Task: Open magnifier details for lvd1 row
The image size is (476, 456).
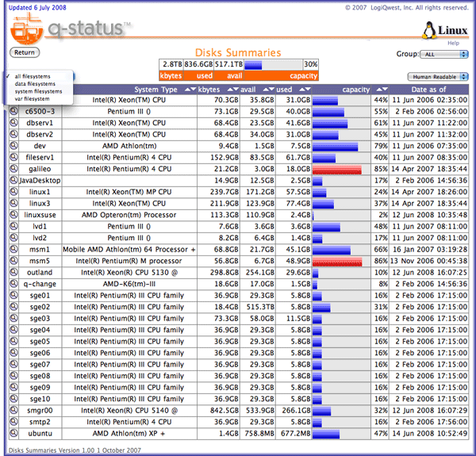Action: (x=13, y=226)
